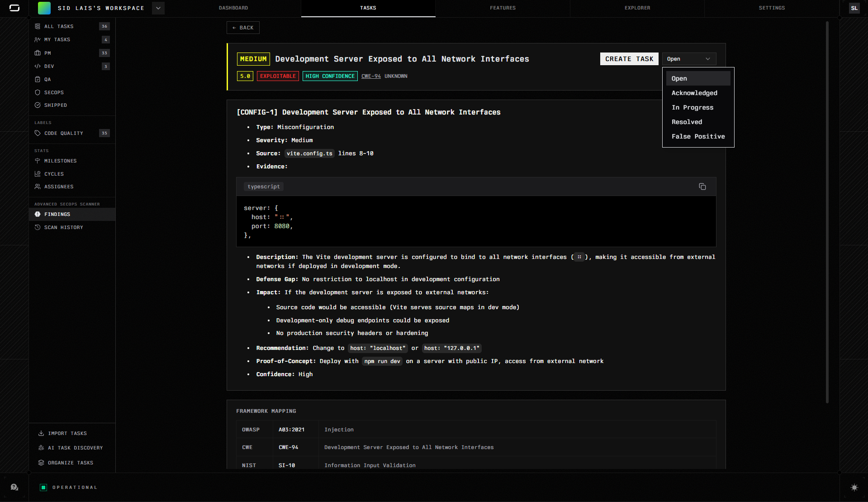This screenshot has height=502, width=868.
Task: Click vite.config.ts source file label
Action: (309, 153)
